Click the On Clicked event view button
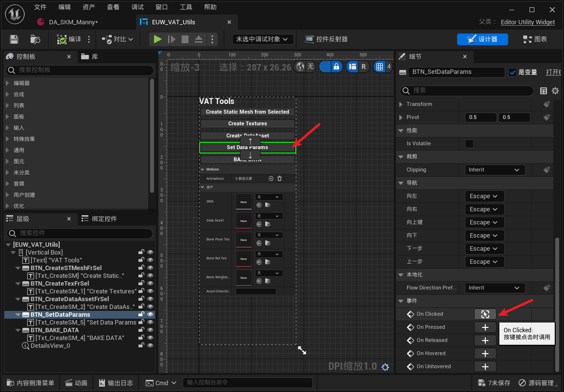This screenshot has height=392, width=564. coord(485,314)
